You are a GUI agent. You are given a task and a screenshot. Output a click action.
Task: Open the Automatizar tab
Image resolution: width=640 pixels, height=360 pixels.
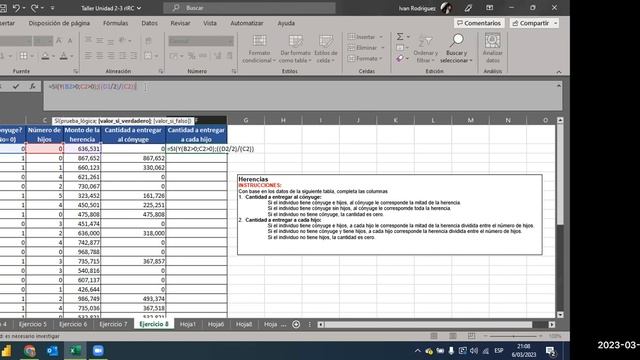click(247, 23)
